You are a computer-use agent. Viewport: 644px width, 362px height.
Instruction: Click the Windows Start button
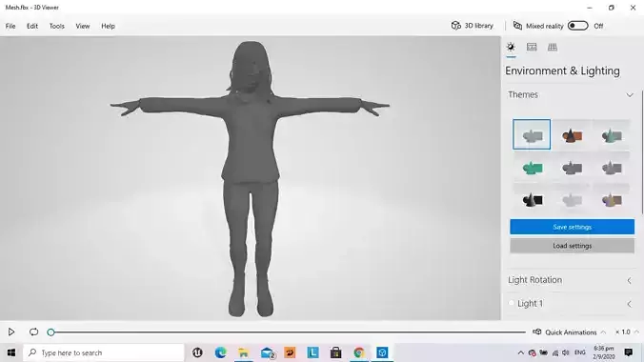point(11,352)
